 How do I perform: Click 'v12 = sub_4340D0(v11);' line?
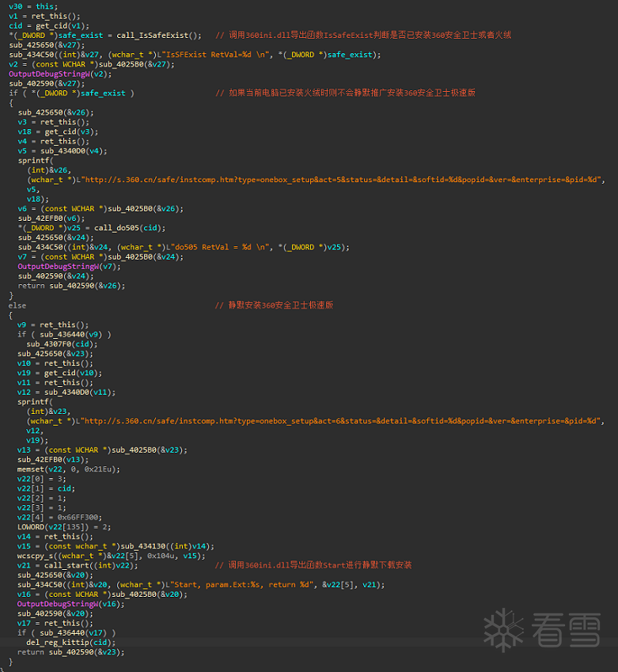click(x=66, y=393)
